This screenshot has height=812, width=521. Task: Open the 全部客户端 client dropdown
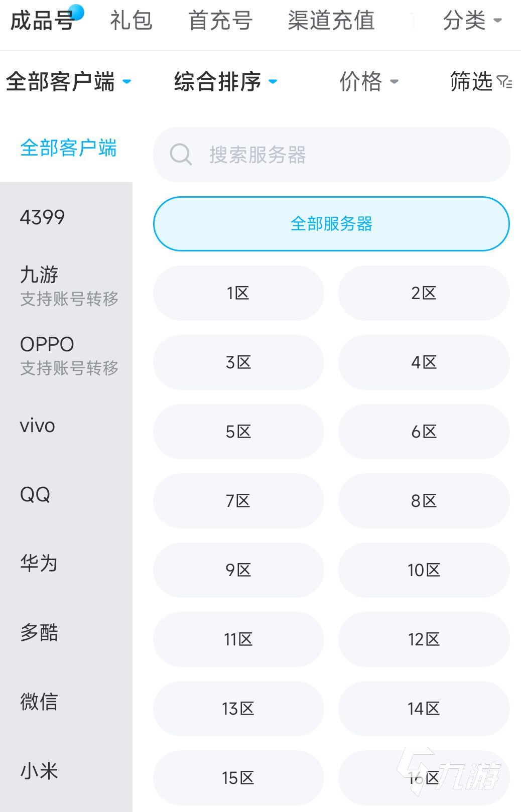tap(68, 82)
